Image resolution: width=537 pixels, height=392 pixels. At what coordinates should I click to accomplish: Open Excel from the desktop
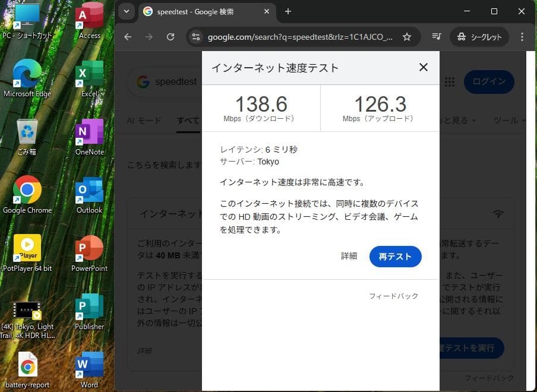tap(89, 74)
